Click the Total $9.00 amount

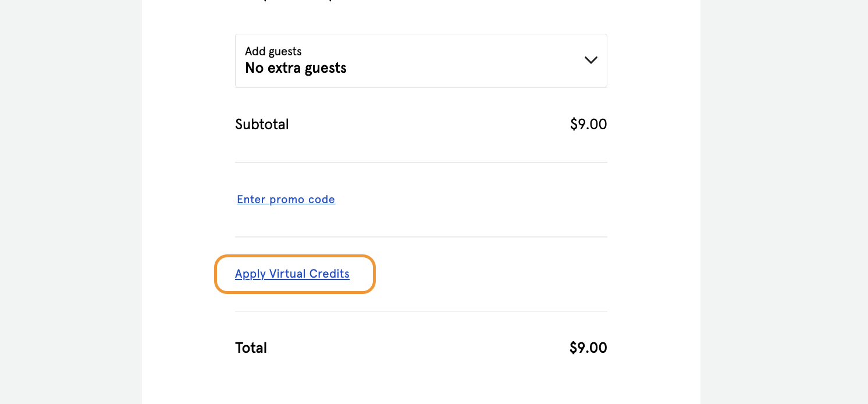click(588, 348)
